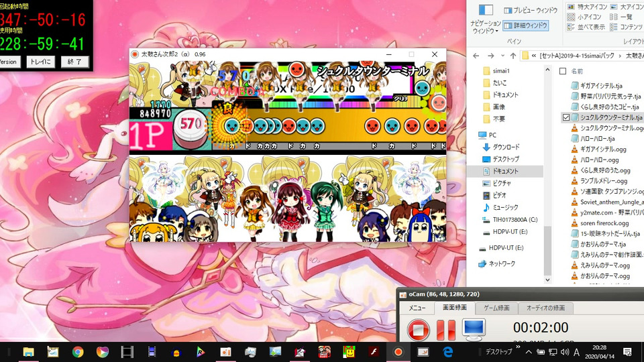This screenshot has width=644, height=362.
Task: Go back in Explorer navigation
Action: (x=476, y=56)
